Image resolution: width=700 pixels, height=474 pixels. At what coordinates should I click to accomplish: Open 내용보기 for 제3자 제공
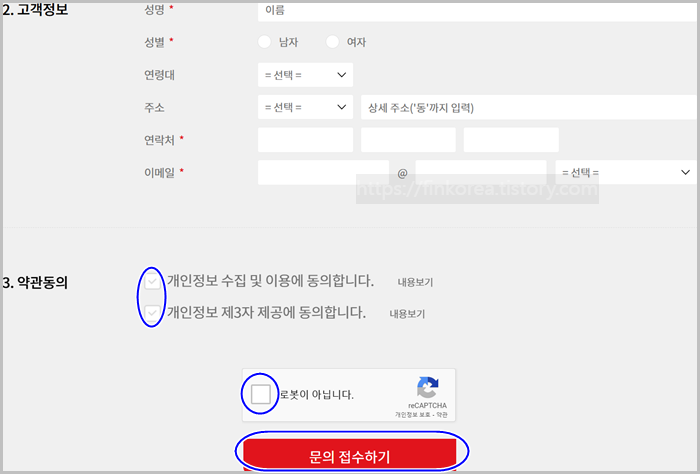point(407,314)
